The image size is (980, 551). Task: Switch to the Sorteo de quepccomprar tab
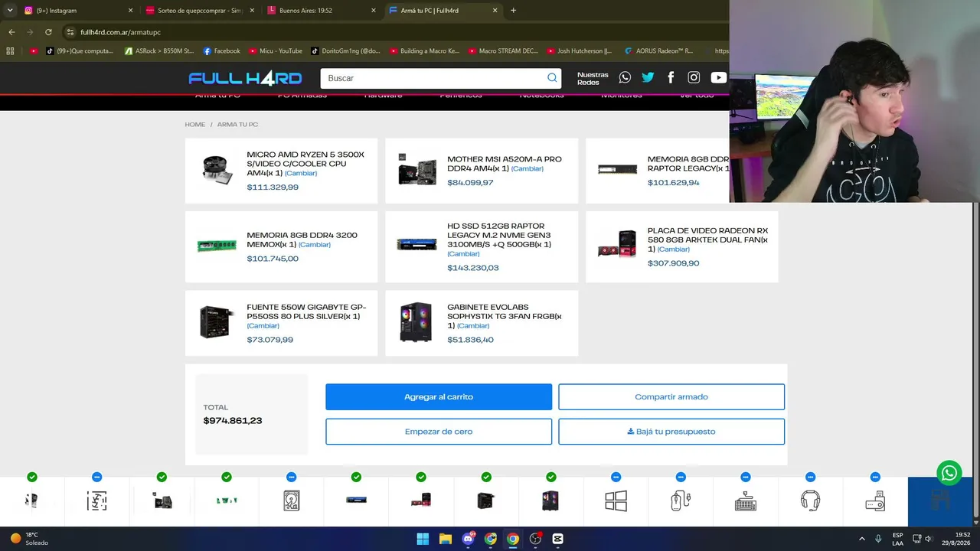coord(201,11)
